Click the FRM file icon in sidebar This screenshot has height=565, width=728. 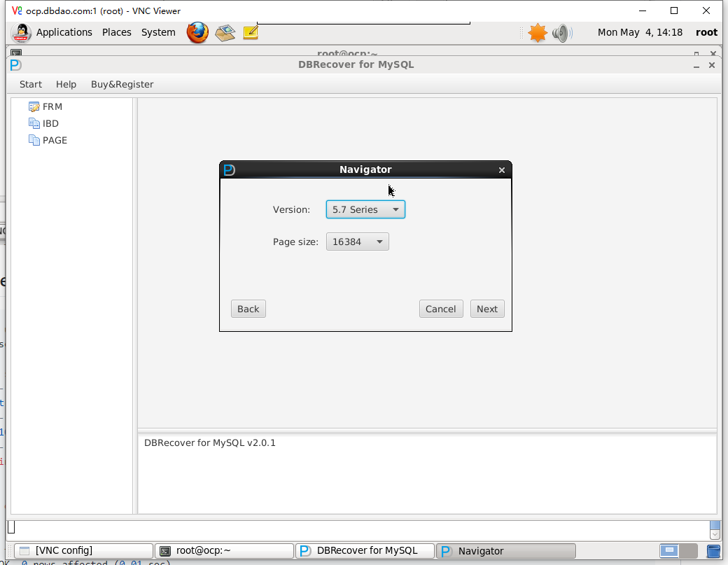[x=34, y=106]
